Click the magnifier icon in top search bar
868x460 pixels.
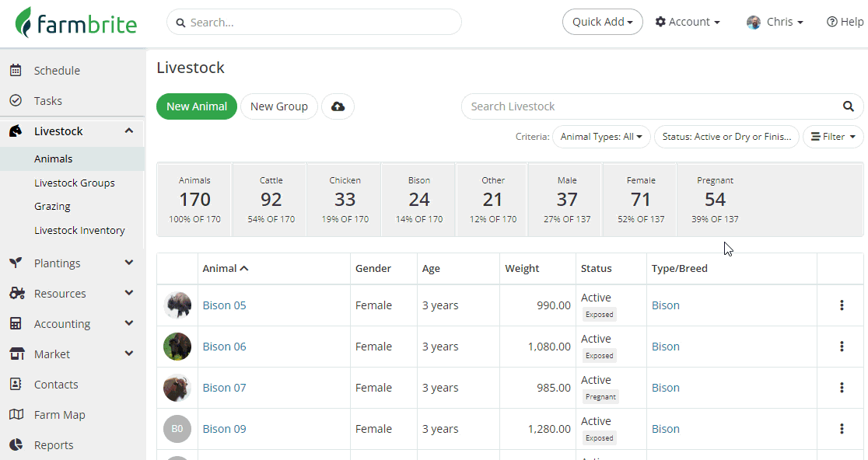(x=180, y=23)
